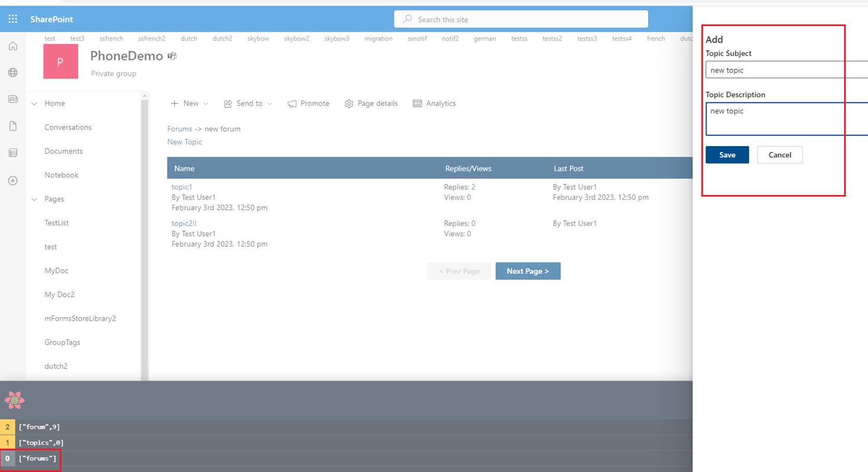Open Page details in command bar
868x472 pixels.
tap(371, 104)
